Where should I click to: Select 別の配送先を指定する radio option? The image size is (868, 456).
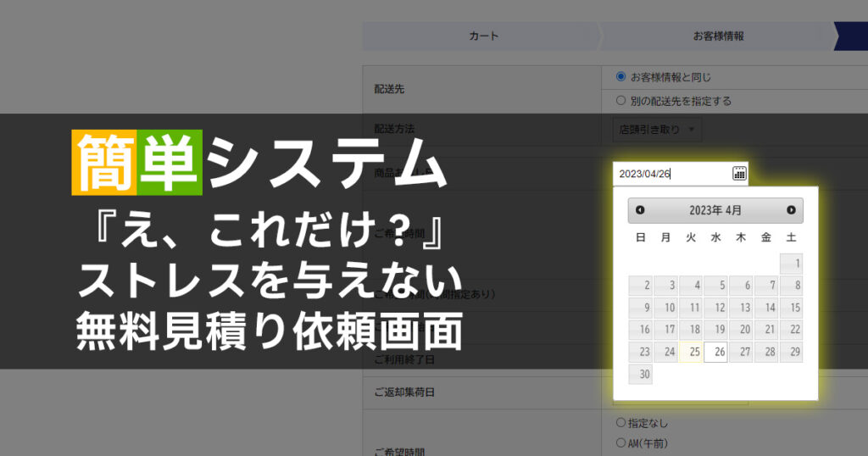620,100
